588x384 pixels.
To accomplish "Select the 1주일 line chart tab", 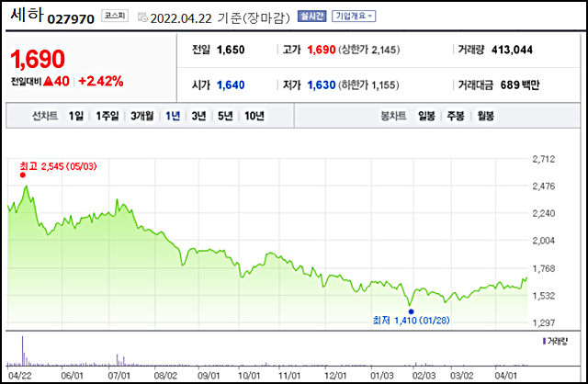I will pos(107,116).
